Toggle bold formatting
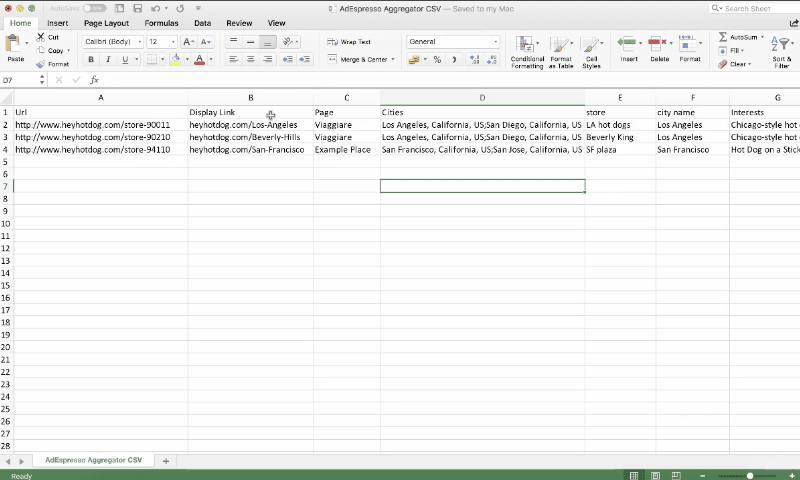Screen dimensions: 800x480 (x=91, y=60)
